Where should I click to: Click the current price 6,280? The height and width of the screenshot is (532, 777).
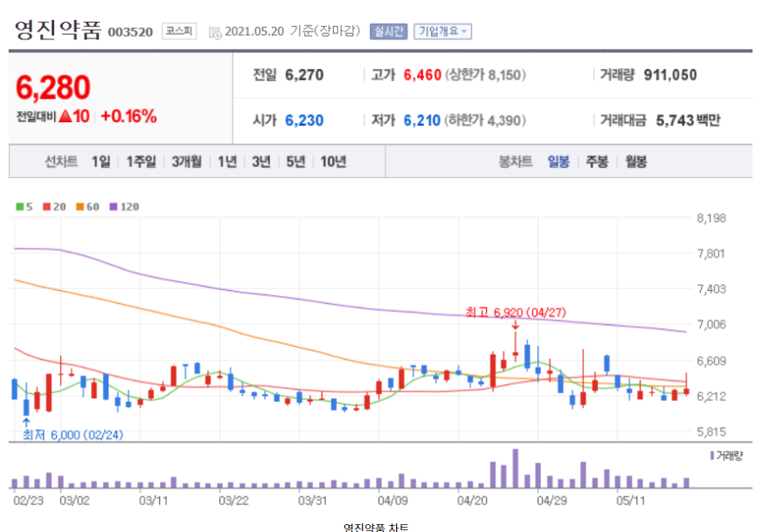[x=53, y=87]
